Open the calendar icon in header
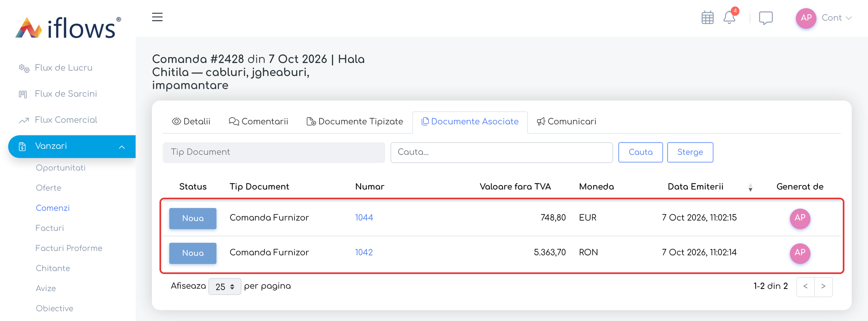The image size is (868, 321). tap(707, 18)
